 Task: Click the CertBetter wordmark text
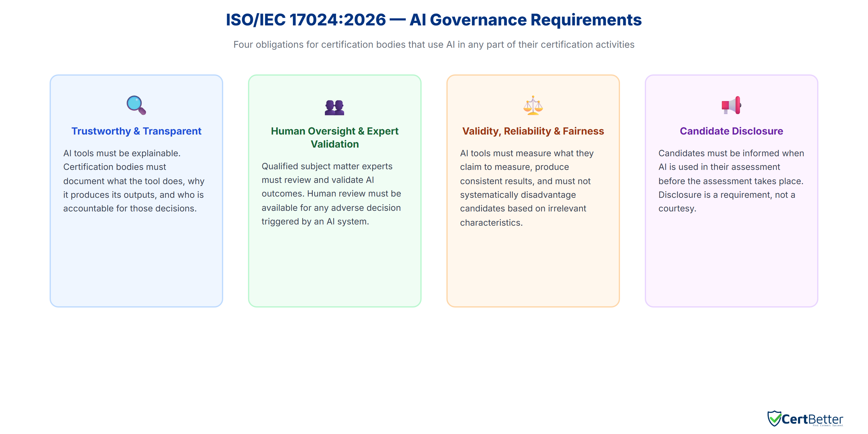(812, 419)
